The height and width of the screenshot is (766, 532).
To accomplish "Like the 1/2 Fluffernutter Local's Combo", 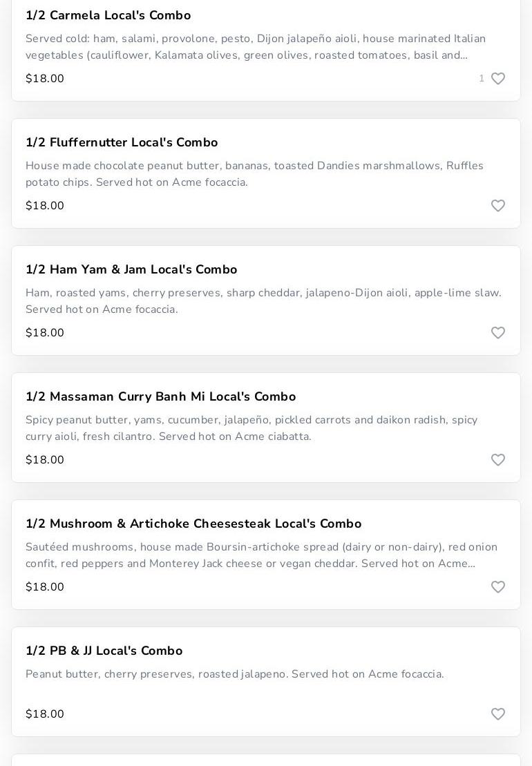I will (497, 206).
